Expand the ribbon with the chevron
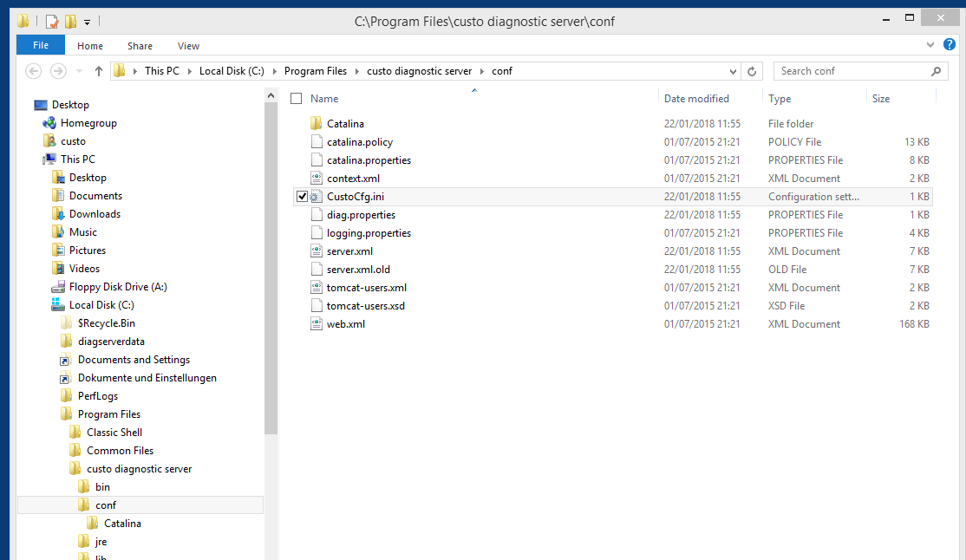 pos(930,45)
